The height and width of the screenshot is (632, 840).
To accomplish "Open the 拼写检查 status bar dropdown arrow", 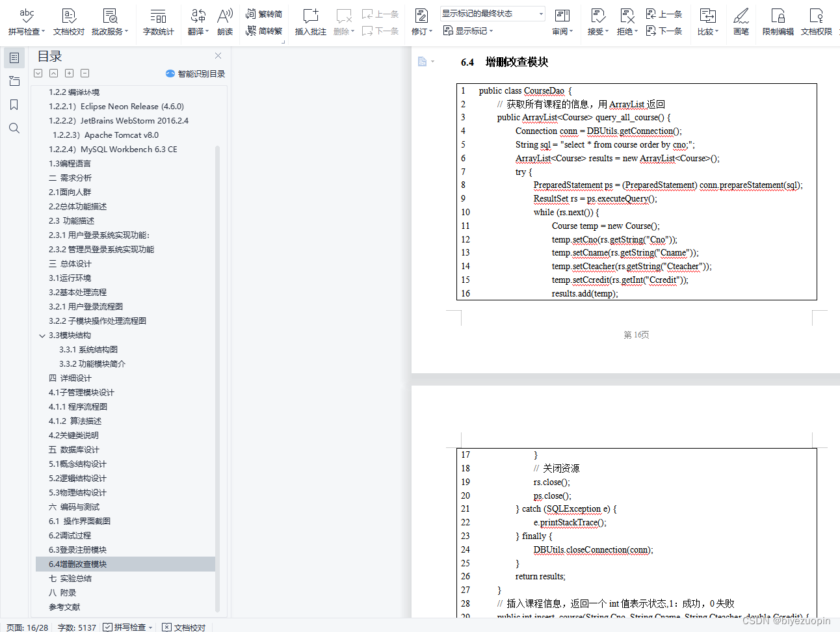I will click(x=151, y=627).
